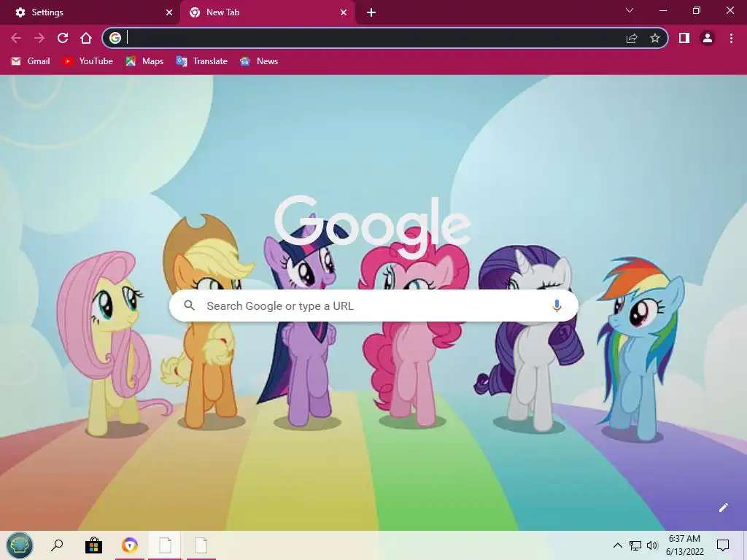Open first blank document taskbar item
747x560 pixels.
(x=165, y=545)
